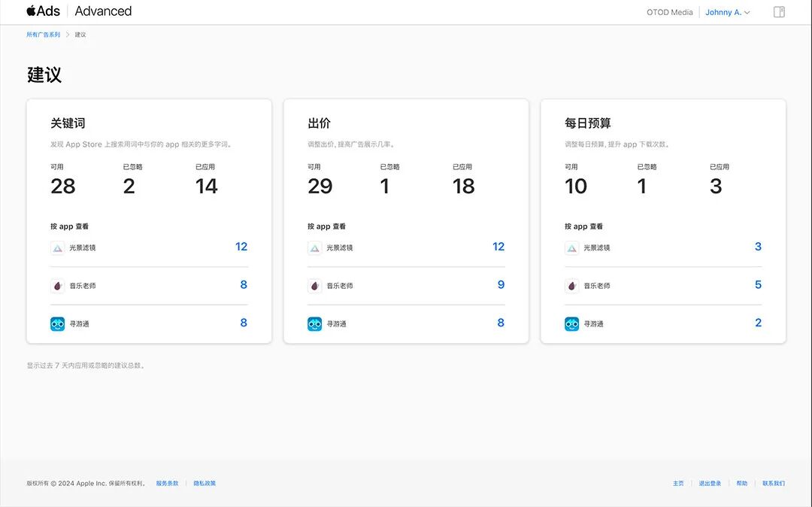Viewport: 812px width, 507px height.
Task: Click 寻游通 app icon in 出价 card
Action: pyautogui.click(x=314, y=323)
